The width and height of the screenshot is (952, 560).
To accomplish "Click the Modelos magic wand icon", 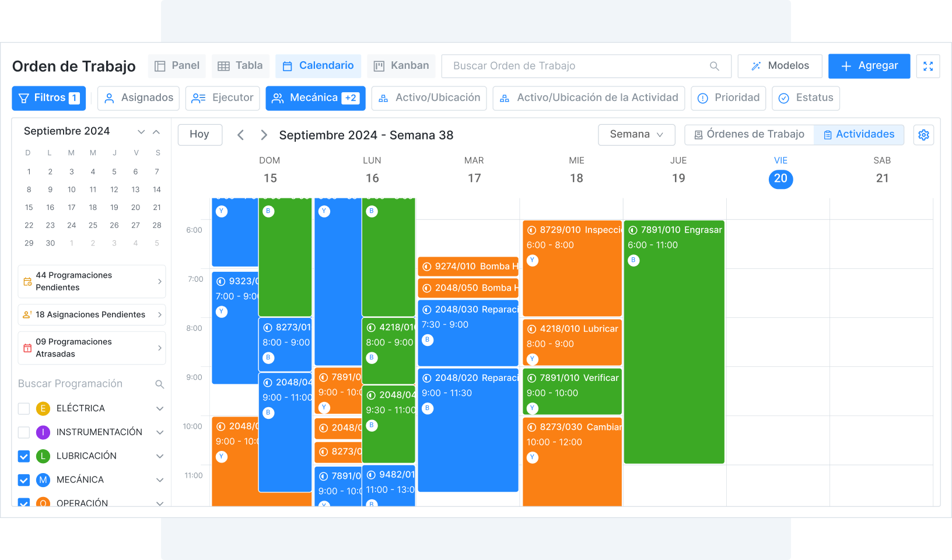I will [756, 66].
